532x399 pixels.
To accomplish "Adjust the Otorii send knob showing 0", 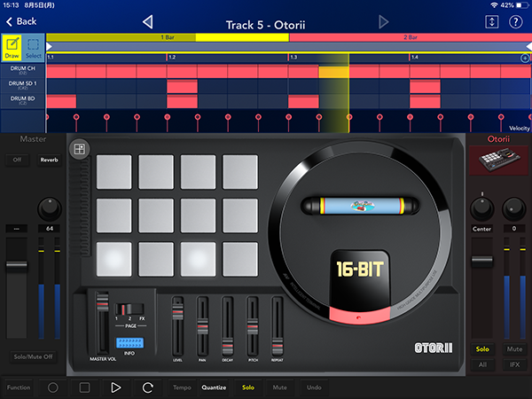I will click(x=514, y=208).
